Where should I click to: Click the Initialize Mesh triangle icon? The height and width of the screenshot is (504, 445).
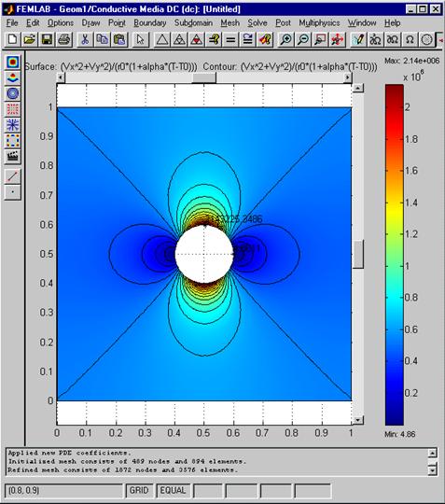point(162,39)
